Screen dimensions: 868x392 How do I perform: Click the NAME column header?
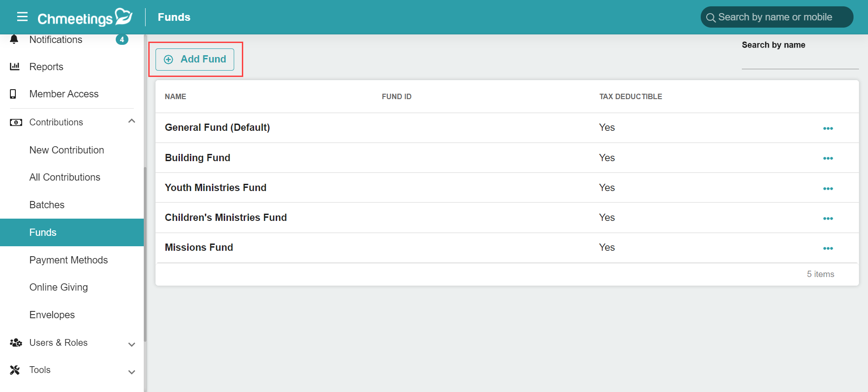[175, 96]
